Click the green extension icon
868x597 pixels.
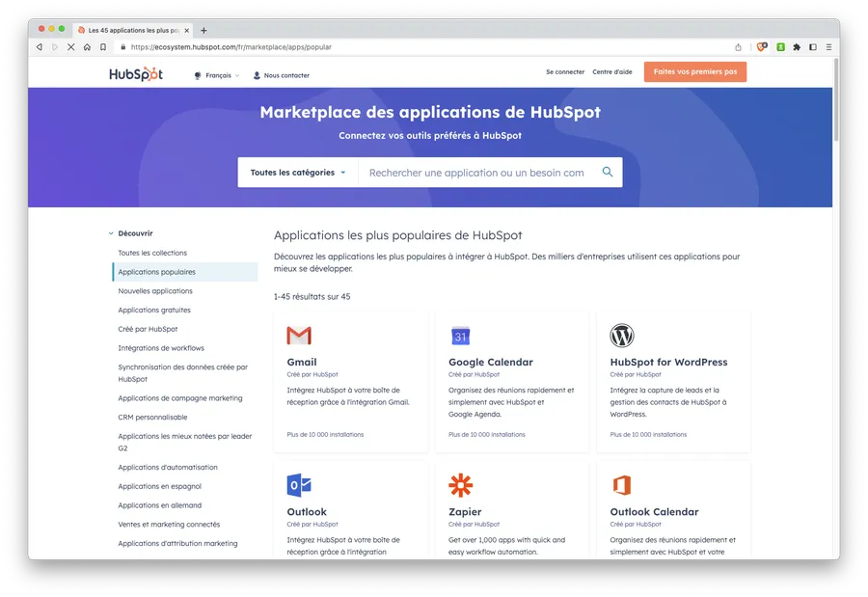pos(780,47)
